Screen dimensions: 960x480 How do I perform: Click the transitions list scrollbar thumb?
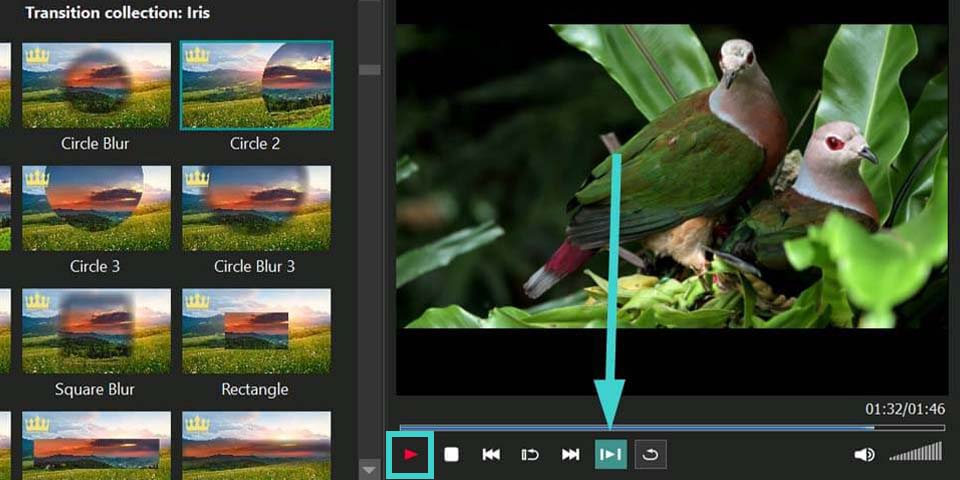369,70
